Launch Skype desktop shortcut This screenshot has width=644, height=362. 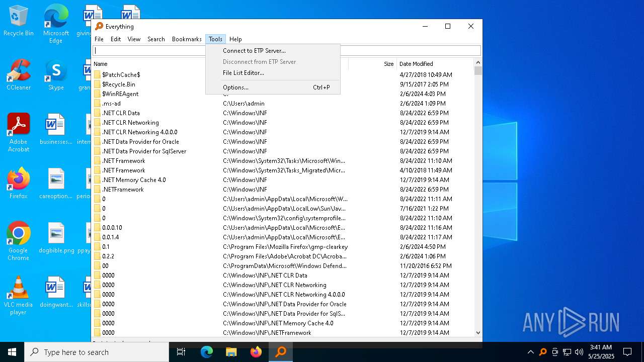56,75
